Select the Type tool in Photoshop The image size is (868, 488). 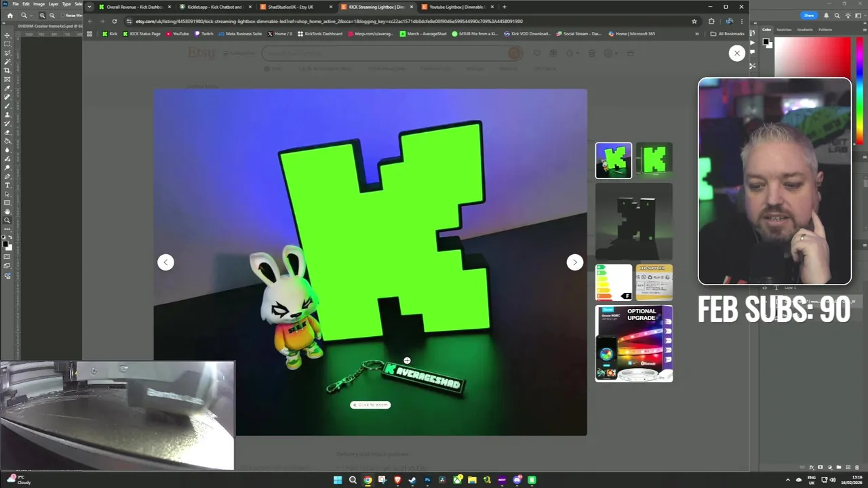[7, 185]
